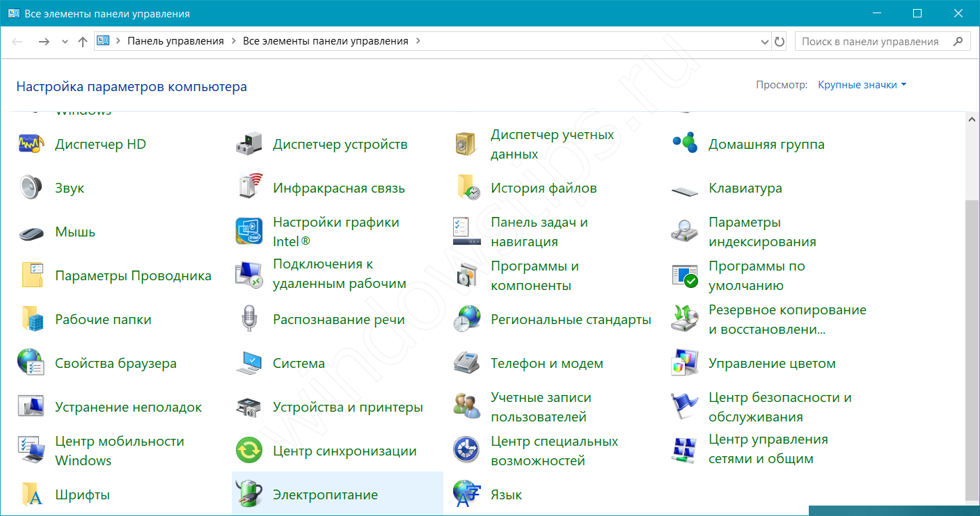Open the Программы и компоненты link

pyautogui.click(x=535, y=276)
